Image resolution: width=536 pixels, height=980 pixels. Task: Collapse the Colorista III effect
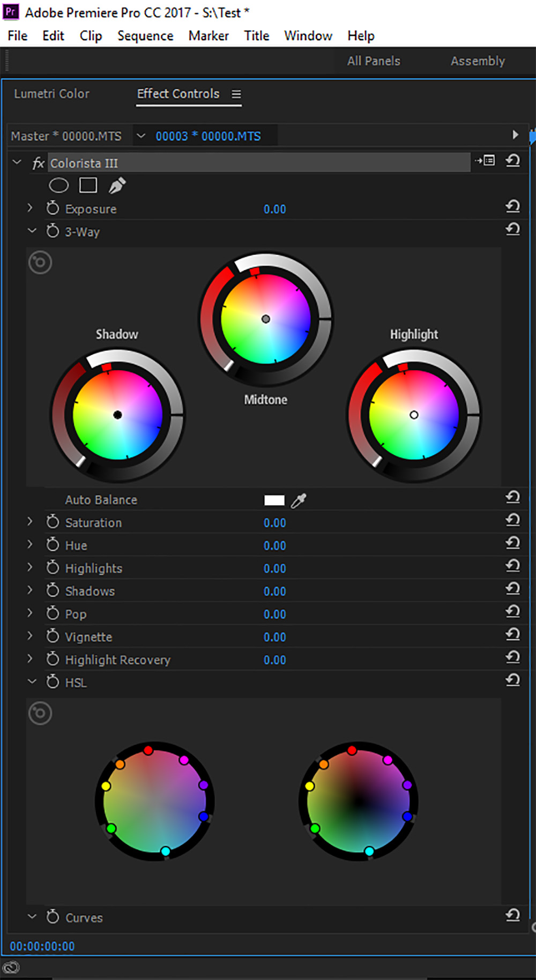[x=17, y=162]
